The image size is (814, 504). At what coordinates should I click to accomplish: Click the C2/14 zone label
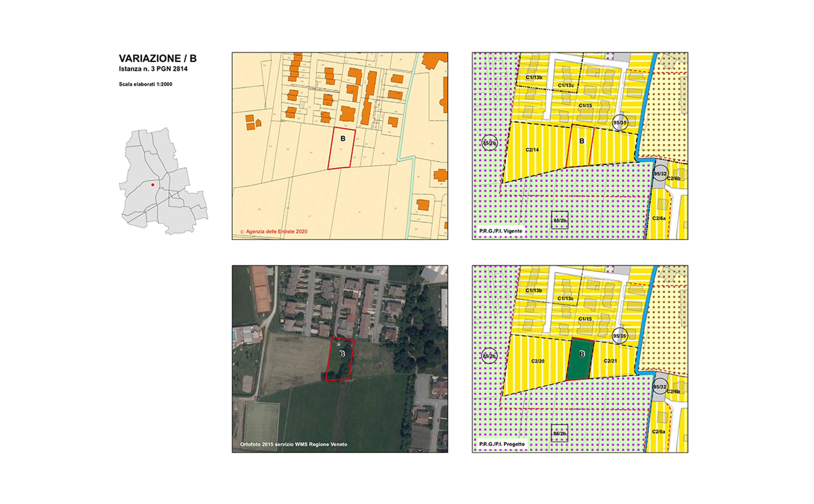532,150
